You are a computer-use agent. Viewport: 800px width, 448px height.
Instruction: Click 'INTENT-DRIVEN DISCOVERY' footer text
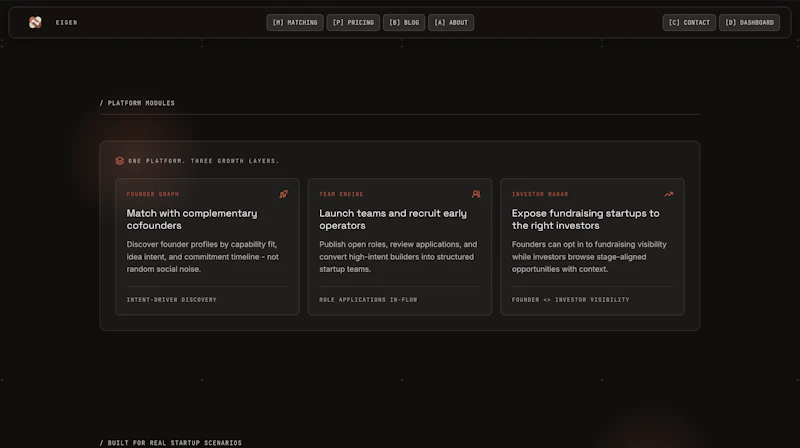point(171,300)
